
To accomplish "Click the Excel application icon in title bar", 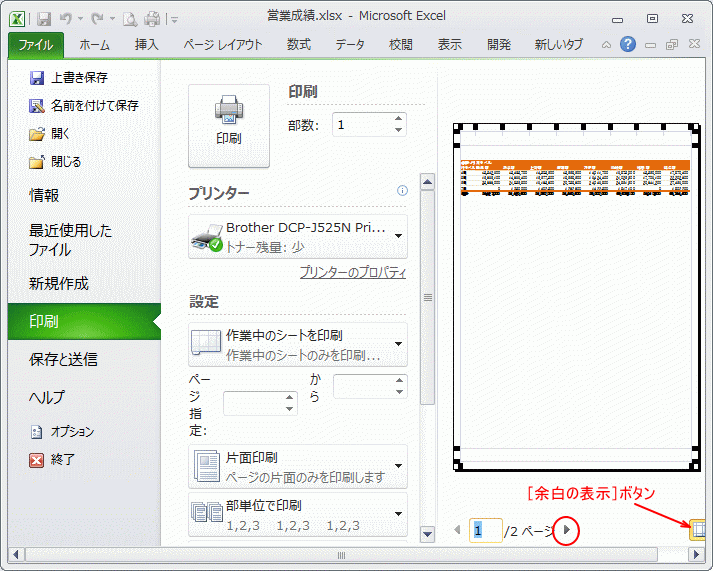I will (x=17, y=19).
